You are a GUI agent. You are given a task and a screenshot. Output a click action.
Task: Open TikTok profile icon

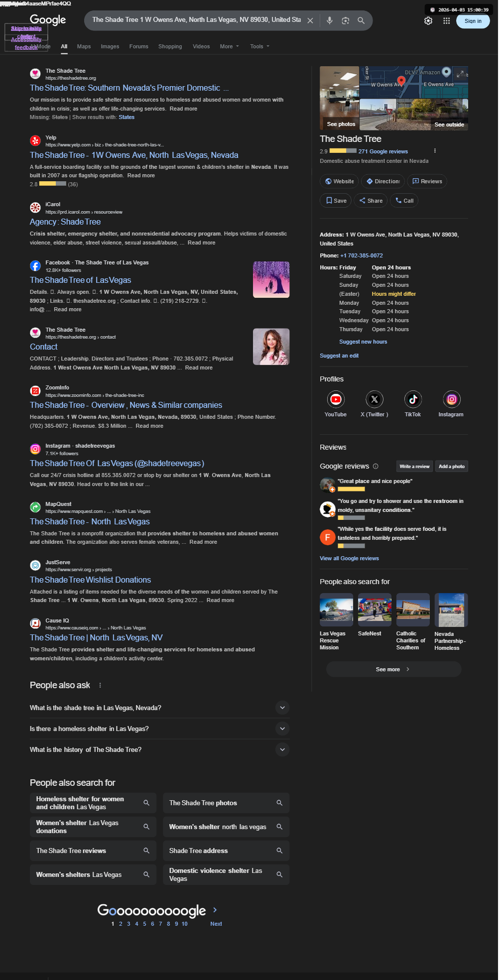coord(413,399)
